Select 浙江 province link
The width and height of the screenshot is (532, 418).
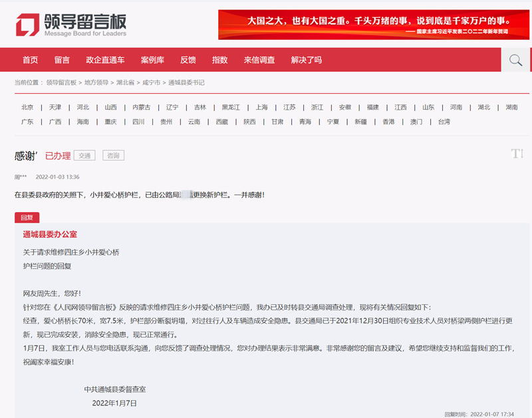pyautogui.click(x=317, y=107)
